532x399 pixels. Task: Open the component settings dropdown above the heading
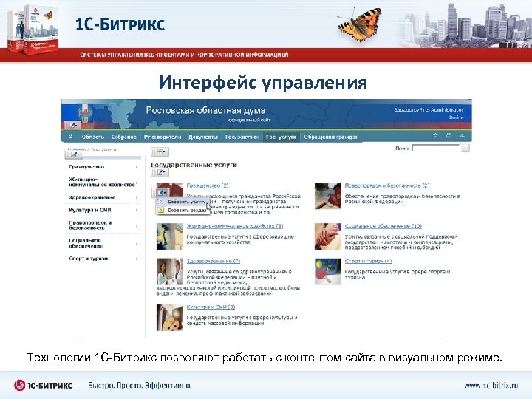[x=160, y=151]
